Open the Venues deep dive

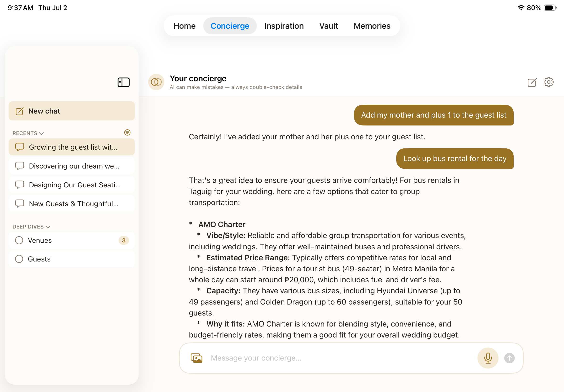(x=72, y=240)
